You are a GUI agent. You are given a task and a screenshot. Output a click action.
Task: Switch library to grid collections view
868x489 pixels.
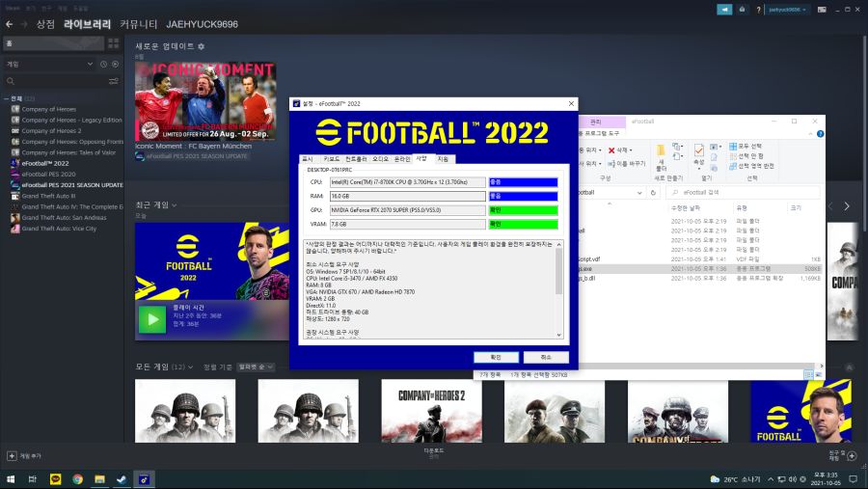point(114,43)
